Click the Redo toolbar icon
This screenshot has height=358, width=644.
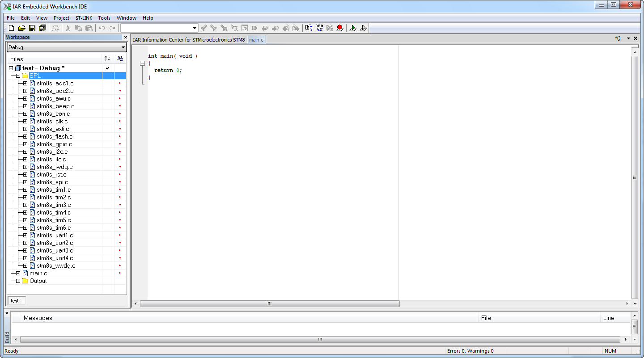coord(112,28)
